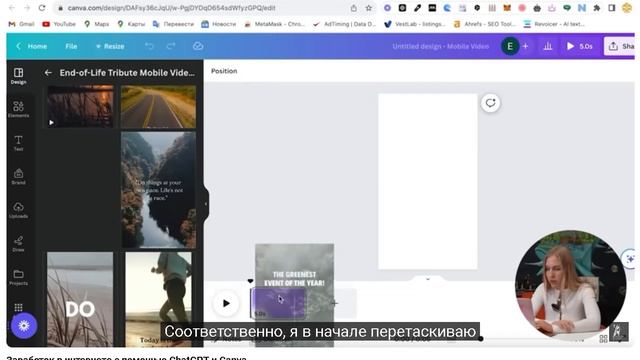Click the purple magic assistant button

24,326
